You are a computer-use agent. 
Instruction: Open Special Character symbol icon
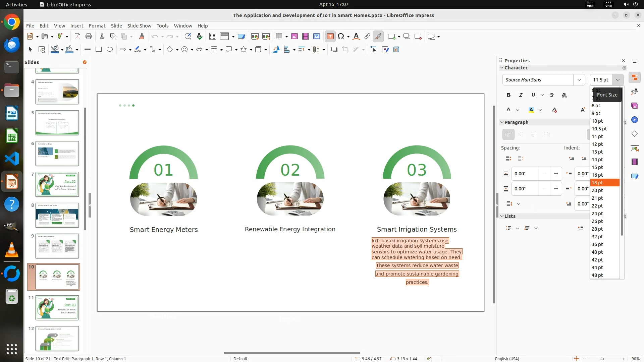pos(341,37)
